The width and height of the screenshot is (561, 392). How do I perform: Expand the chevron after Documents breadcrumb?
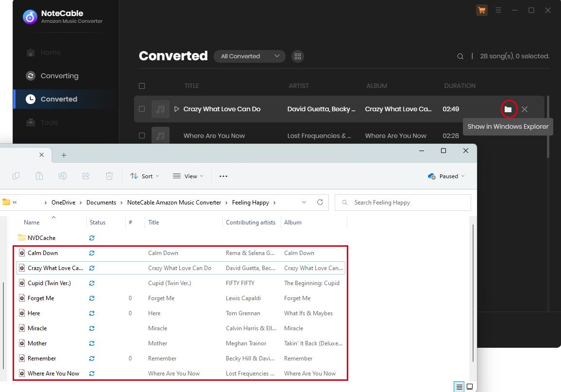point(121,203)
